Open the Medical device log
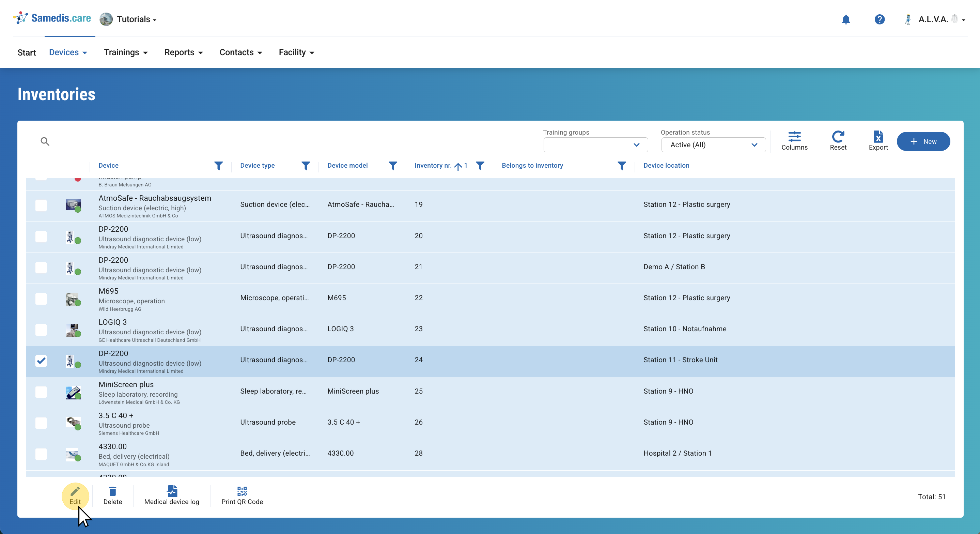 (x=172, y=495)
